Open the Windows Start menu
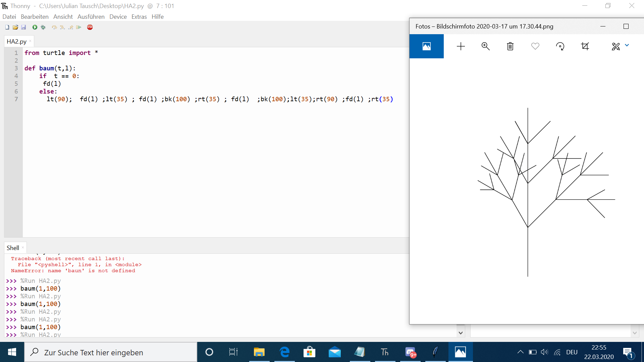 (12, 352)
